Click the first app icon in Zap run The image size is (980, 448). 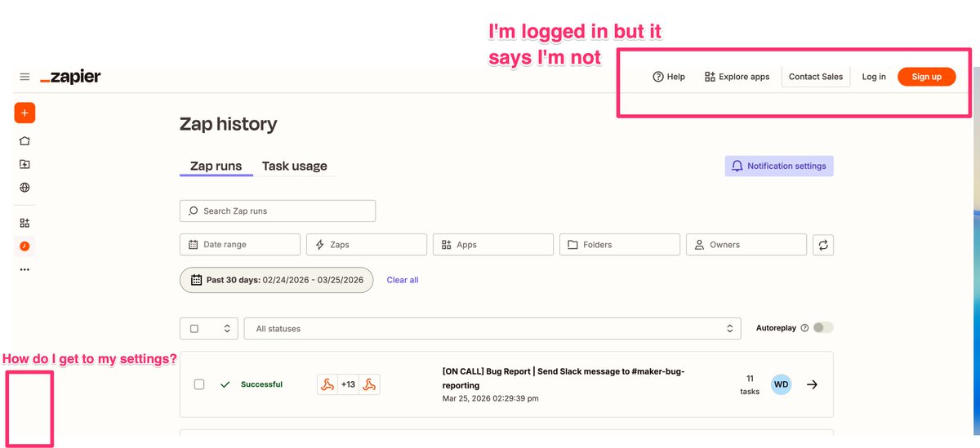click(x=327, y=384)
